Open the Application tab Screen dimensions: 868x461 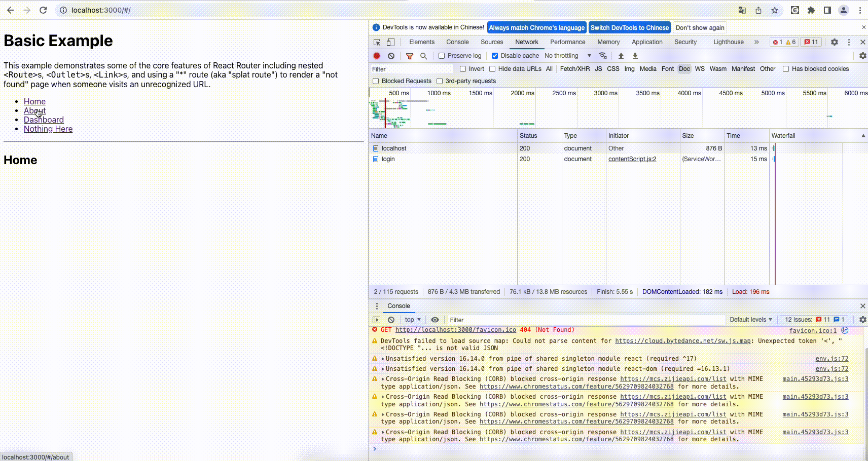pos(647,42)
